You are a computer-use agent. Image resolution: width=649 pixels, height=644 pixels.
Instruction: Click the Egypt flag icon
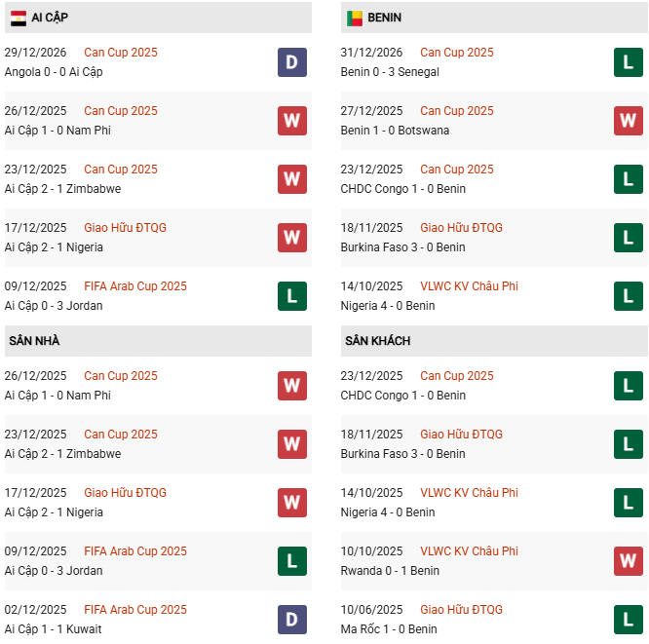[18, 18]
